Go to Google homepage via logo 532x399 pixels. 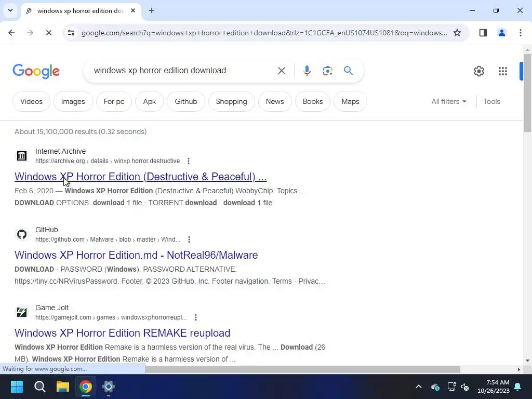[36, 71]
